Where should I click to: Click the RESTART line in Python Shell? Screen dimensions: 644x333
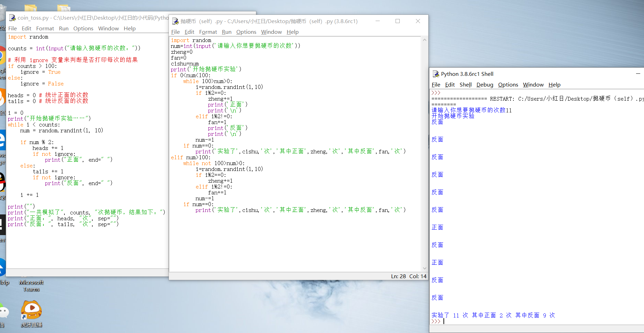pos(538,99)
